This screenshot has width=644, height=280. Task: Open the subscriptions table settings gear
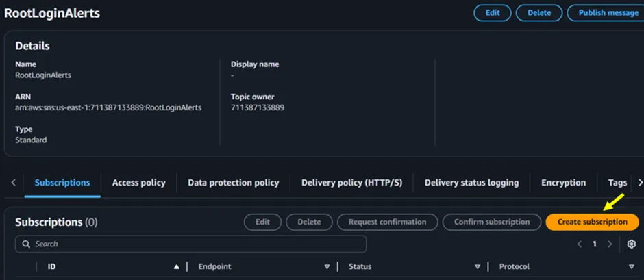coord(632,244)
